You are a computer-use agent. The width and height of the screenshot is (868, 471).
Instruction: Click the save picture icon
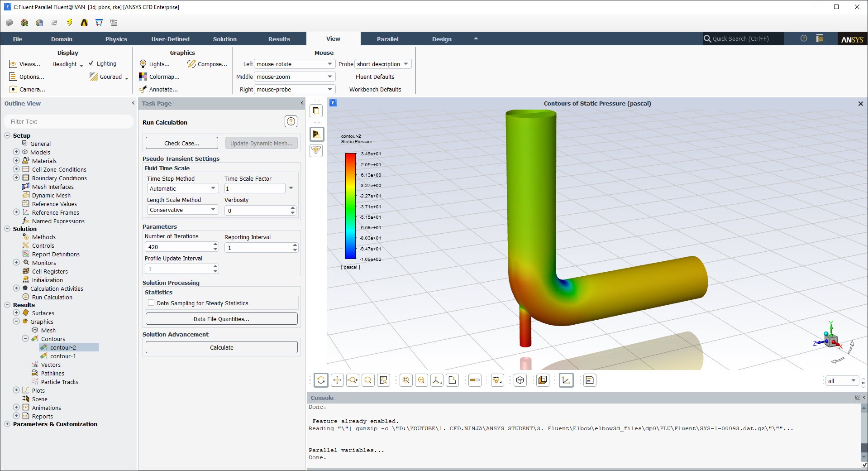coord(452,380)
